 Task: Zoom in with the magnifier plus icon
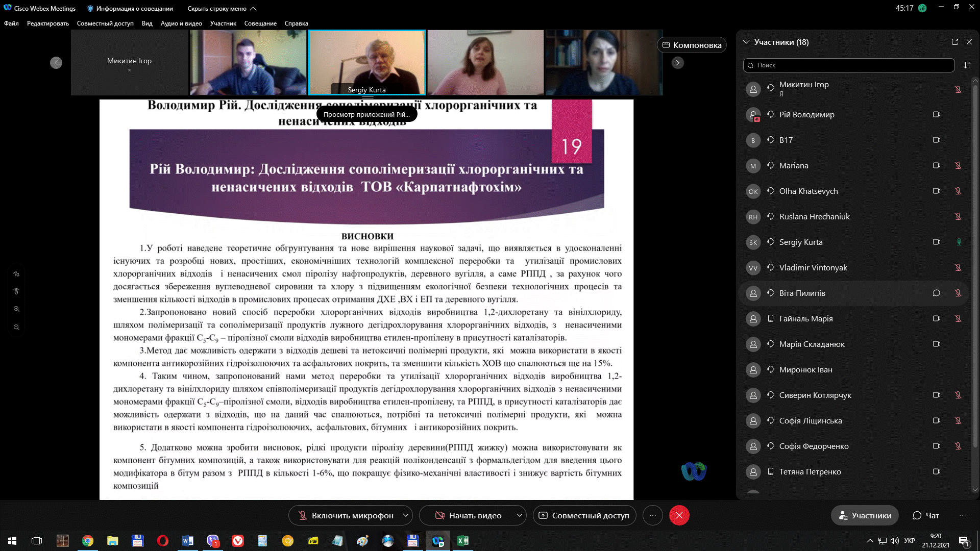(x=16, y=309)
